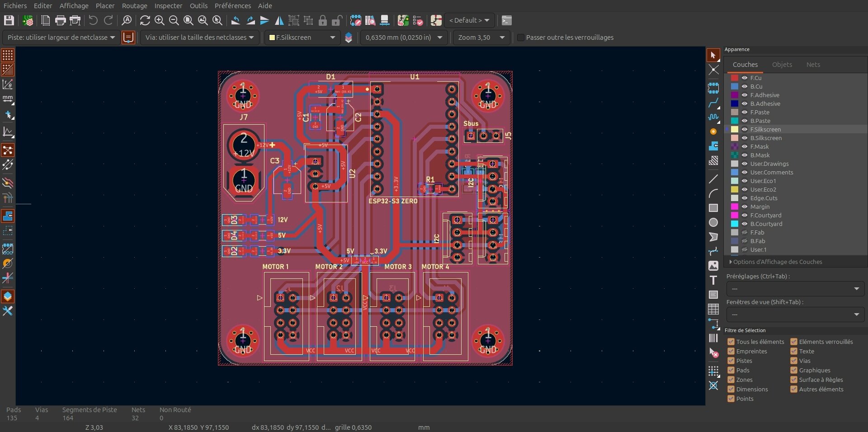Toggle the ratsnest display icon

[8, 150]
